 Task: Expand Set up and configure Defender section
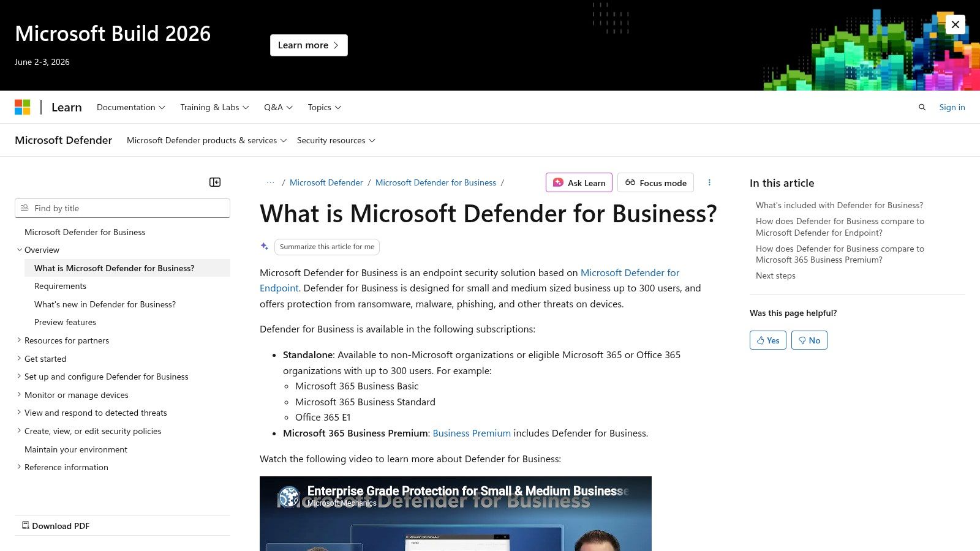pos(20,377)
